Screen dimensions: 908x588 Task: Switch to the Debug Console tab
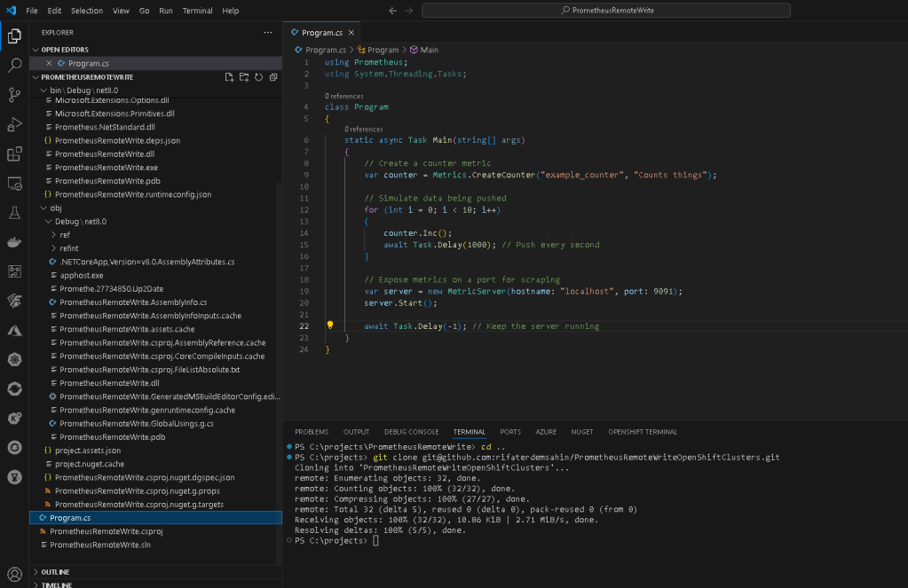coord(411,432)
